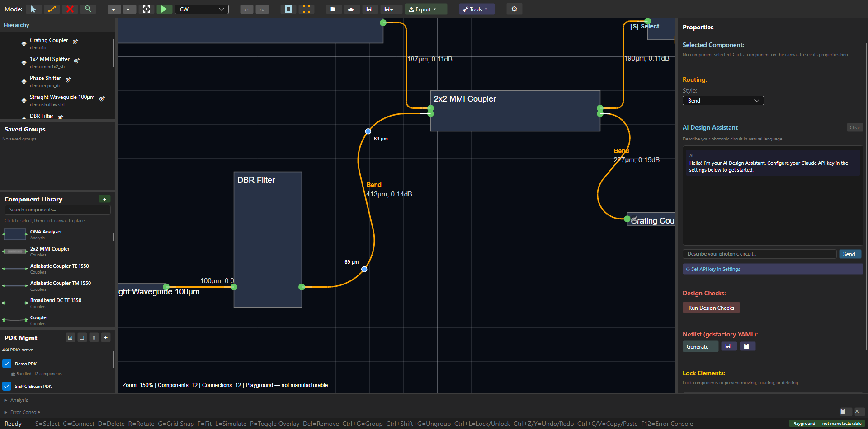Uncheck the SiEPIC EBeam PDK checkbox
Screen dimensions: 868x429
pos(7,386)
